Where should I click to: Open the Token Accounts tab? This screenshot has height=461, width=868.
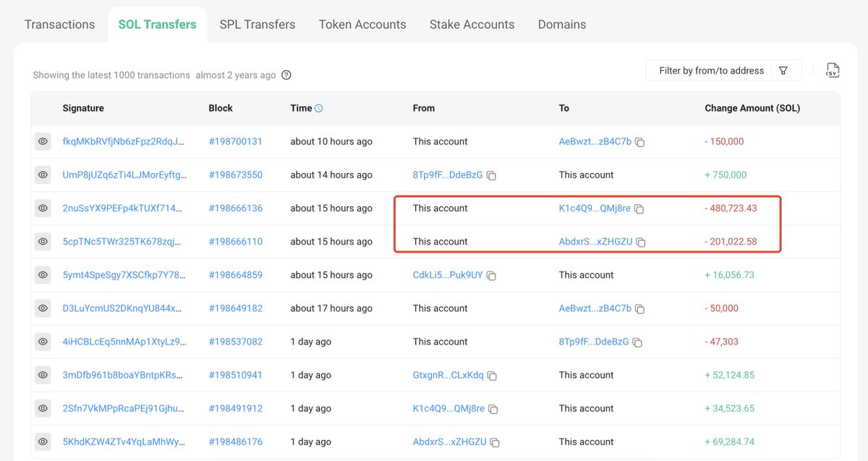tap(362, 25)
